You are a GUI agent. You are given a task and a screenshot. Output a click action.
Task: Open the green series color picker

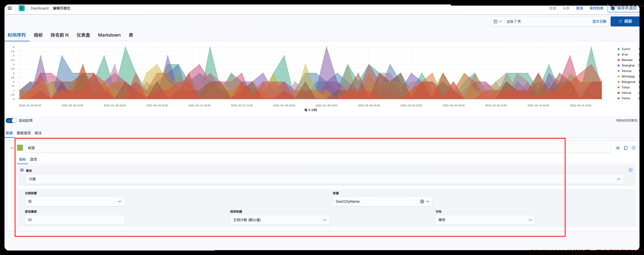click(x=20, y=148)
